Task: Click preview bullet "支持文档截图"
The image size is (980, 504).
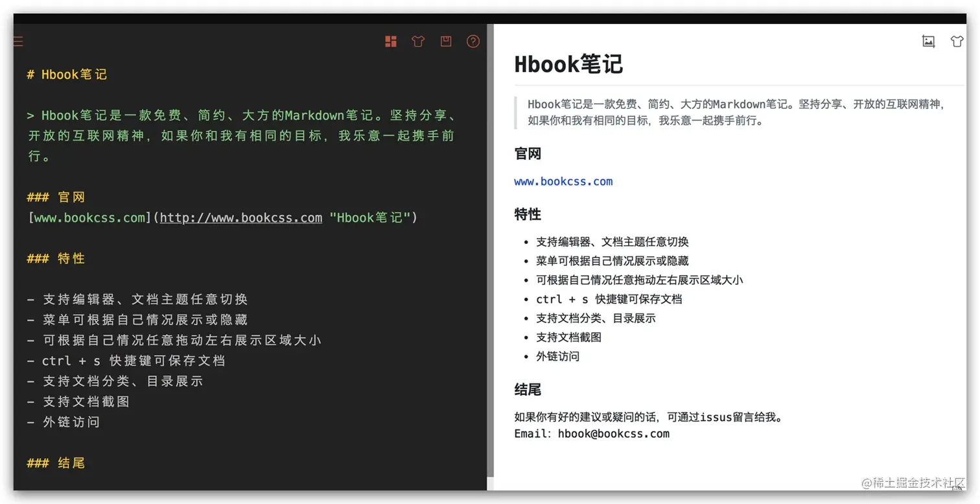Action: pos(569,337)
